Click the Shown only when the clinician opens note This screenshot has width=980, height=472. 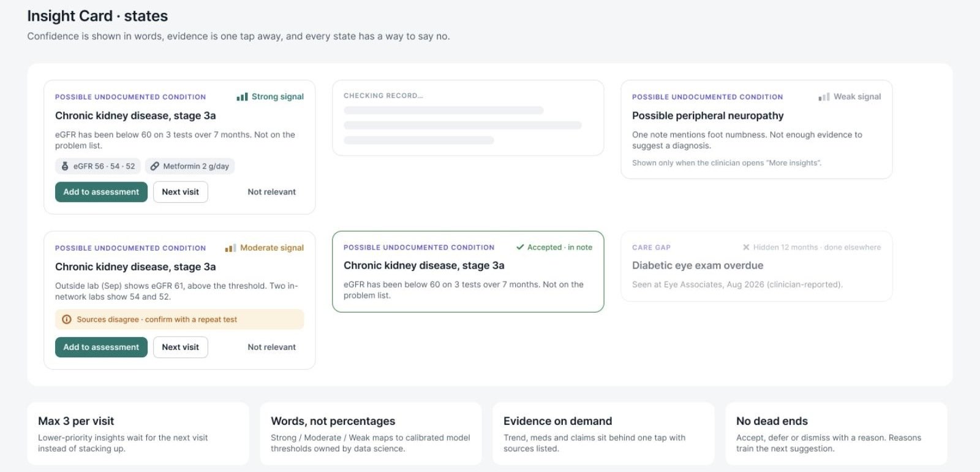point(726,163)
